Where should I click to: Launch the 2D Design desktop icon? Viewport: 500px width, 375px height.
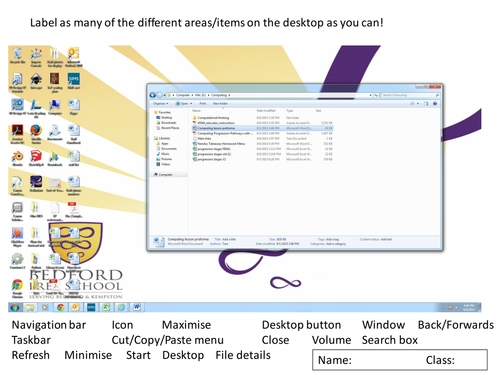coord(17,107)
